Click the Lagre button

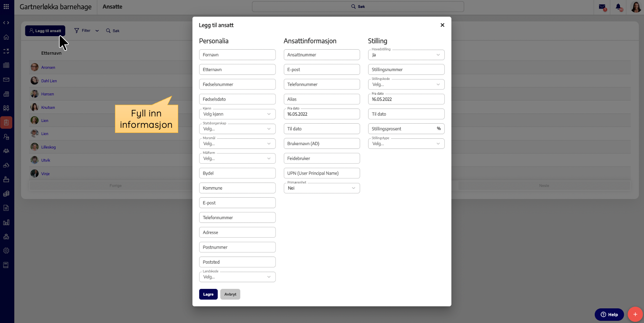coord(208,294)
